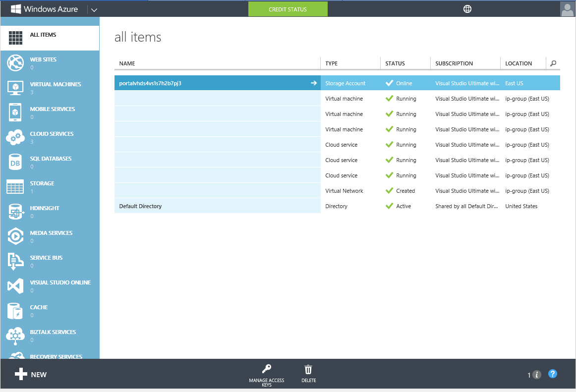Open the portalvhds4vs1s7h2b7pj3 storage account
The image size is (576, 392).
150,83
